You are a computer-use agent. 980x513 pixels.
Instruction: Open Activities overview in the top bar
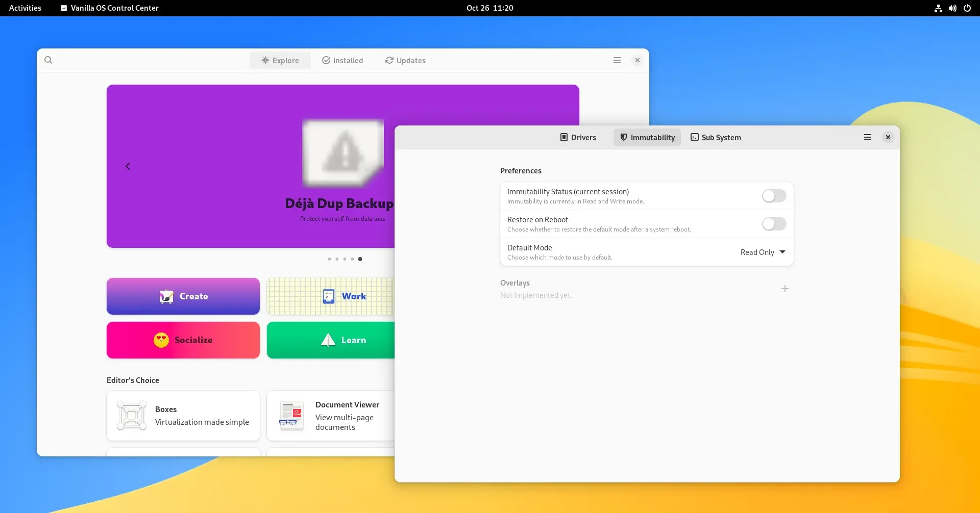(25, 8)
